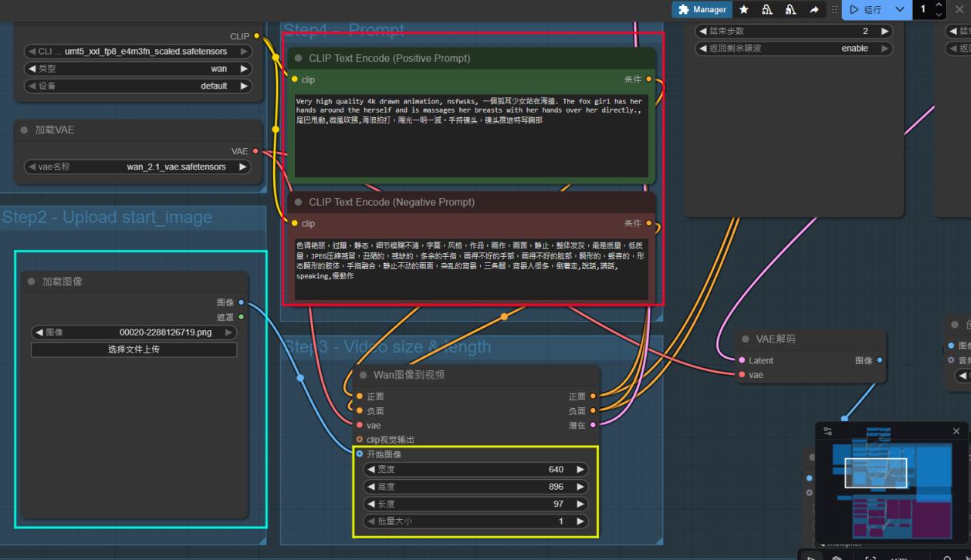The height and width of the screenshot is (560, 971).
Task: Click the first vacuum cleaner unload-models icon
Action: pyautogui.click(x=766, y=9)
